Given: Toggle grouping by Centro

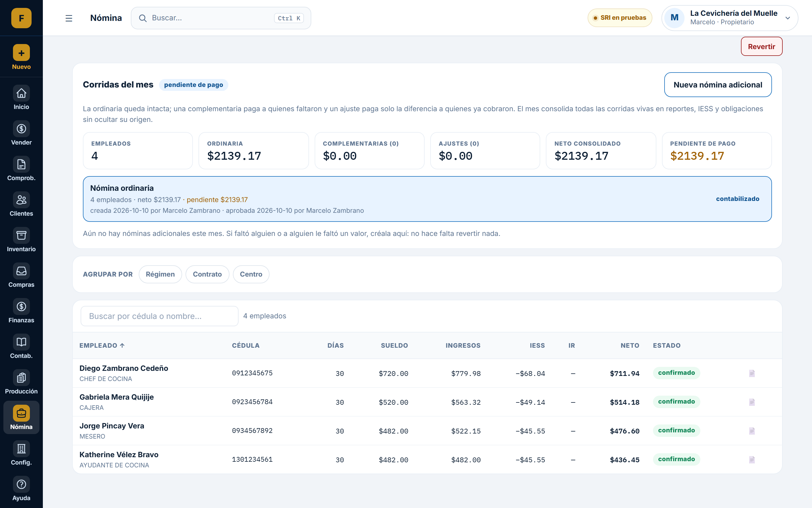Looking at the screenshot, I should 251,274.
